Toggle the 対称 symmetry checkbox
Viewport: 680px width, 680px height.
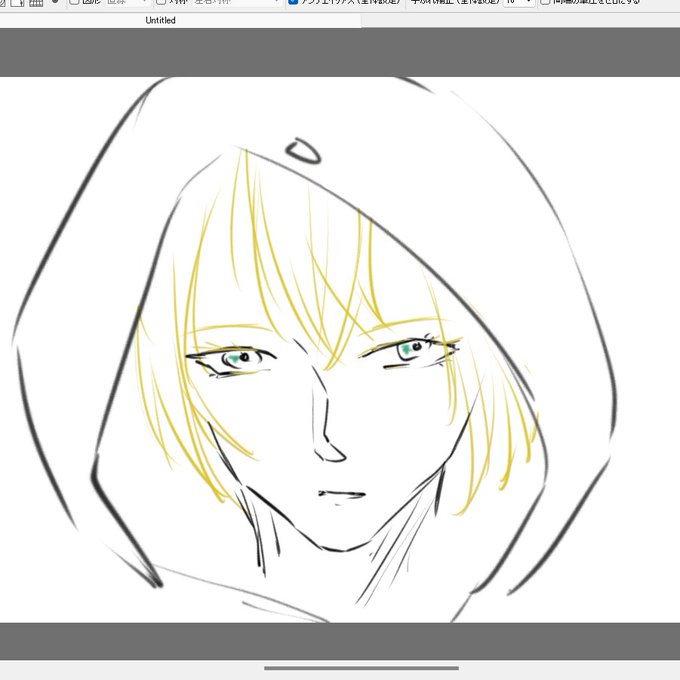pos(161,2)
